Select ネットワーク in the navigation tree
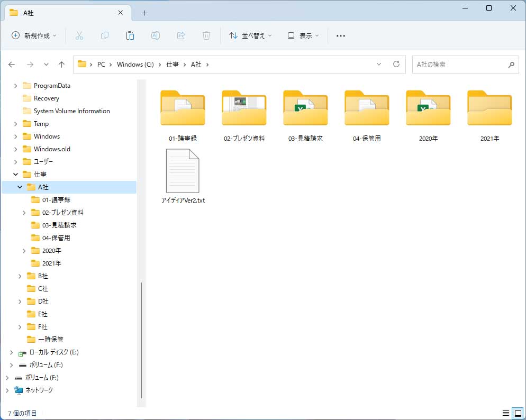The width and height of the screenshot is (526, 420). point(39,390)
